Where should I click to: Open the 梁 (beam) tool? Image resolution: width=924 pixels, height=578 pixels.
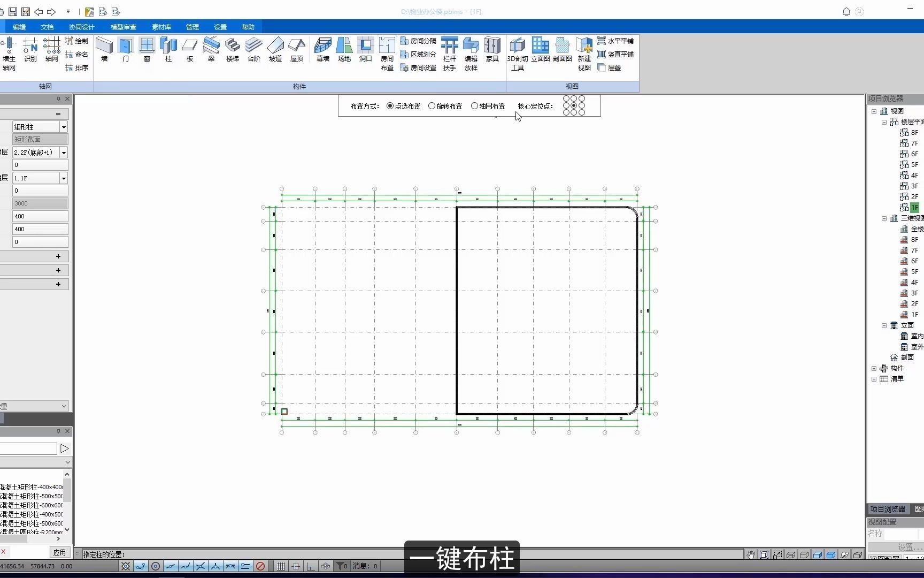coord(211,51)
